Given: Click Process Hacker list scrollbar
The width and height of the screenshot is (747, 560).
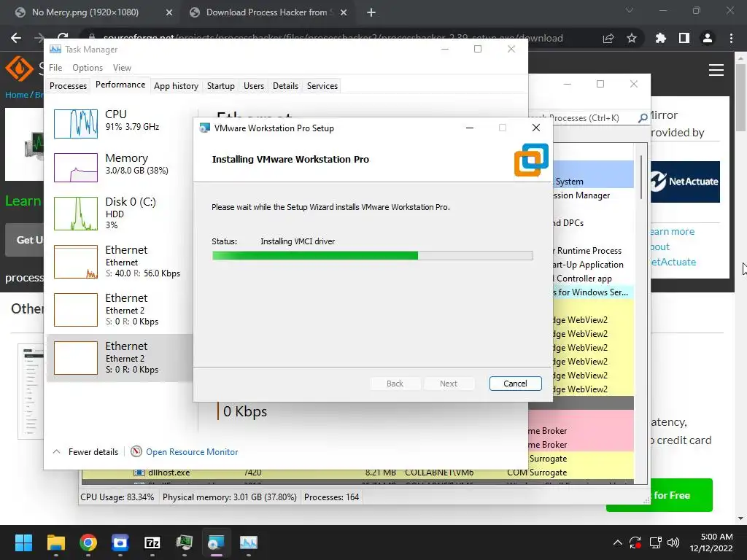Looking at the screenshot, I should tap(641, 177).
